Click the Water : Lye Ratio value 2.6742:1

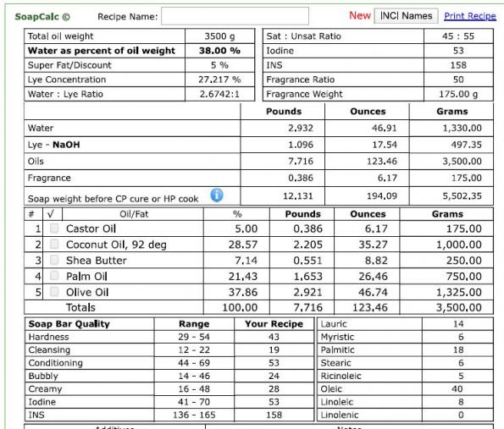pos(219,94)
